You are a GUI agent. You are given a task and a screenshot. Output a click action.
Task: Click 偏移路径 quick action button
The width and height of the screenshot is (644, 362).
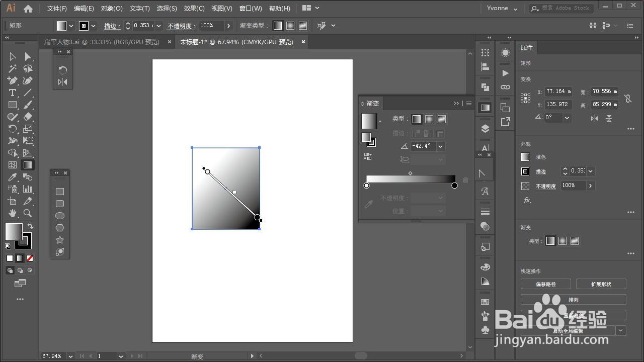[546, 284]
